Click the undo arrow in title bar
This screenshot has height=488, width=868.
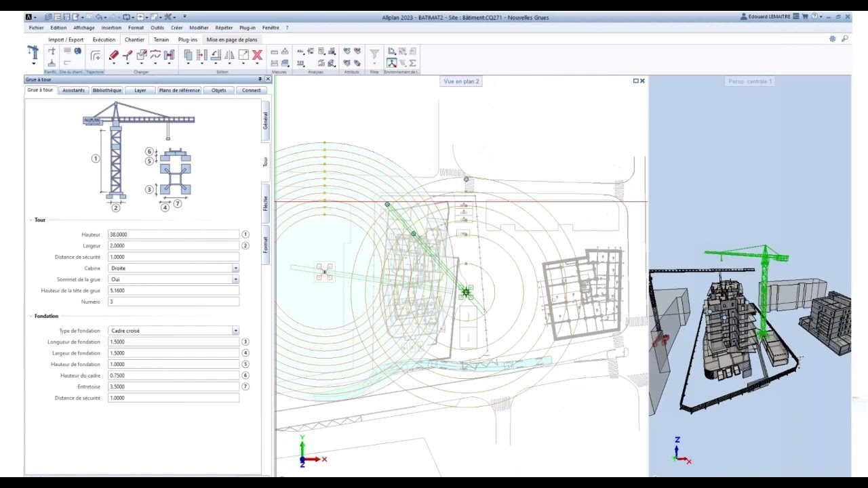click(99, 17)
